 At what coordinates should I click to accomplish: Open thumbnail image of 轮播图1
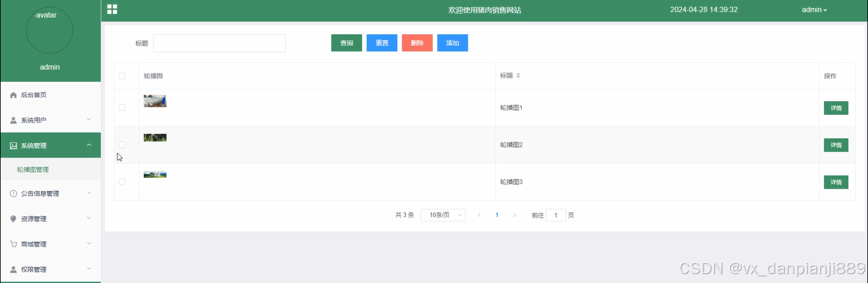coord(155,101)
